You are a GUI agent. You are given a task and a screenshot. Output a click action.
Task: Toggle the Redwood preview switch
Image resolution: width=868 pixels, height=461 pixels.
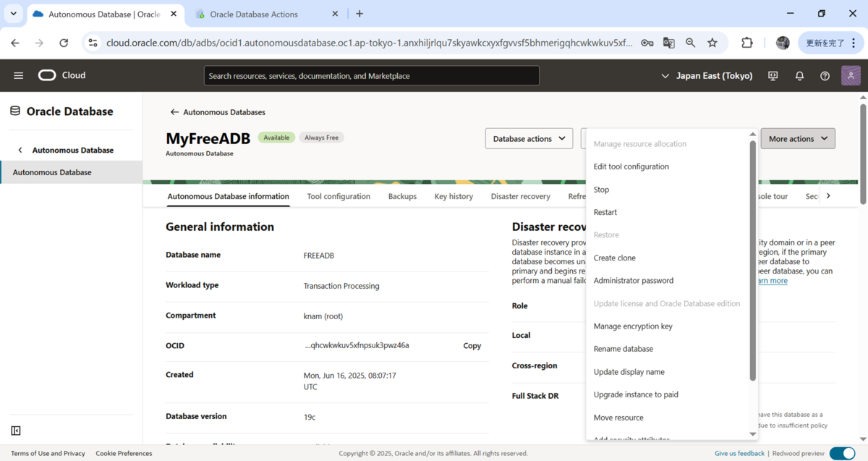click(x=842, y=453)
